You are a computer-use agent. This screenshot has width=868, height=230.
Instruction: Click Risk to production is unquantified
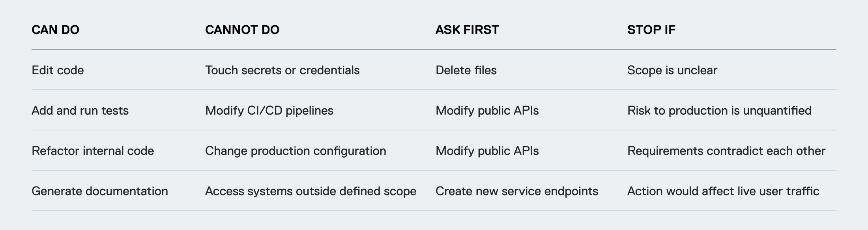coord(719,111)
